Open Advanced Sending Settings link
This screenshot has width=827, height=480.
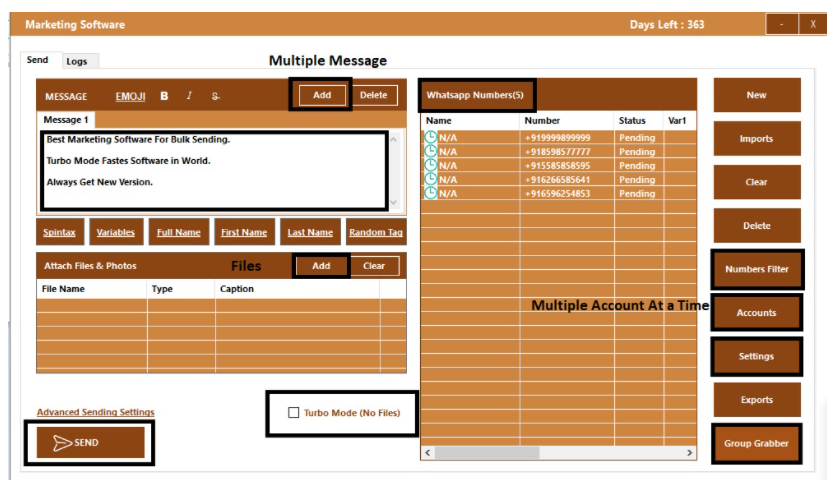pyautogui.click(x=95, y=412)
